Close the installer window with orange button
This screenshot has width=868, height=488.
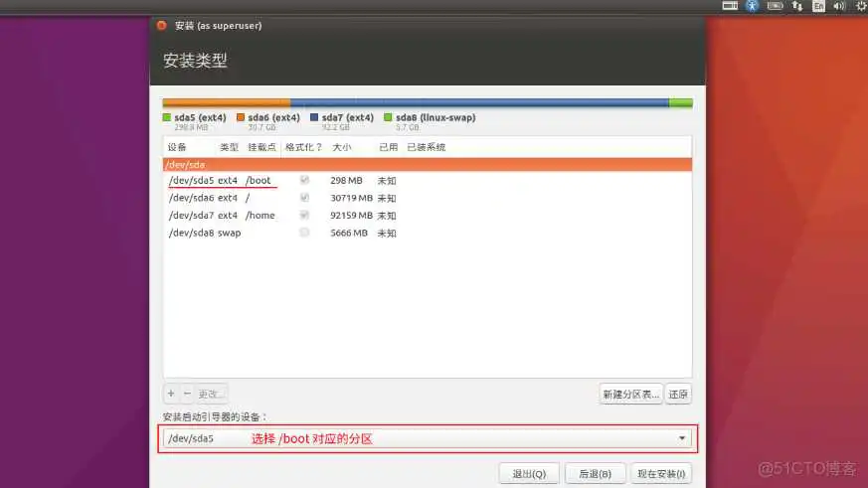162,26
